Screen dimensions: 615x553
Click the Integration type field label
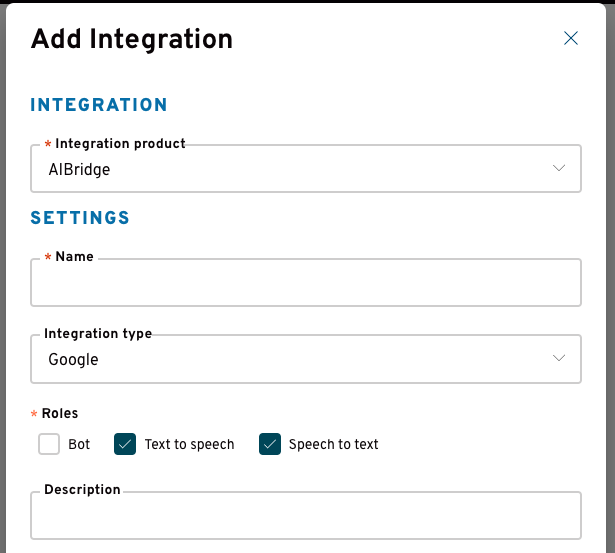pos(98,333)
